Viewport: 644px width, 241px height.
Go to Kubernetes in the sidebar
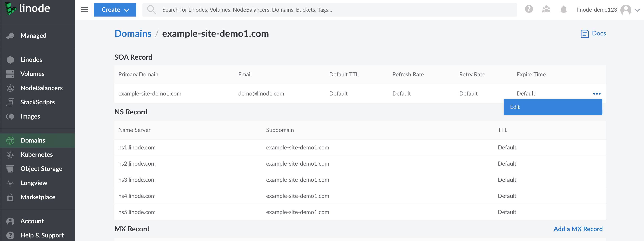tap(36, 155)
